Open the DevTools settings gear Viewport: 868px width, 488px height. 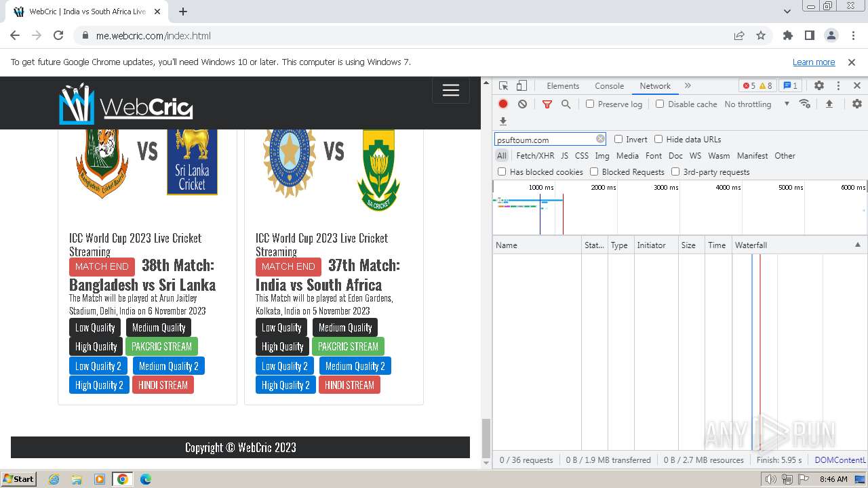819,86
